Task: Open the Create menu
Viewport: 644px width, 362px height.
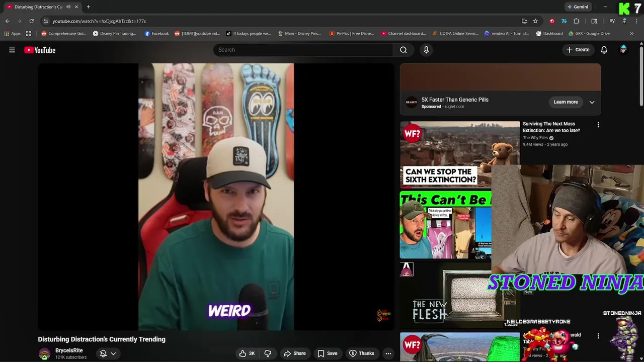Action: pos(578,50)
